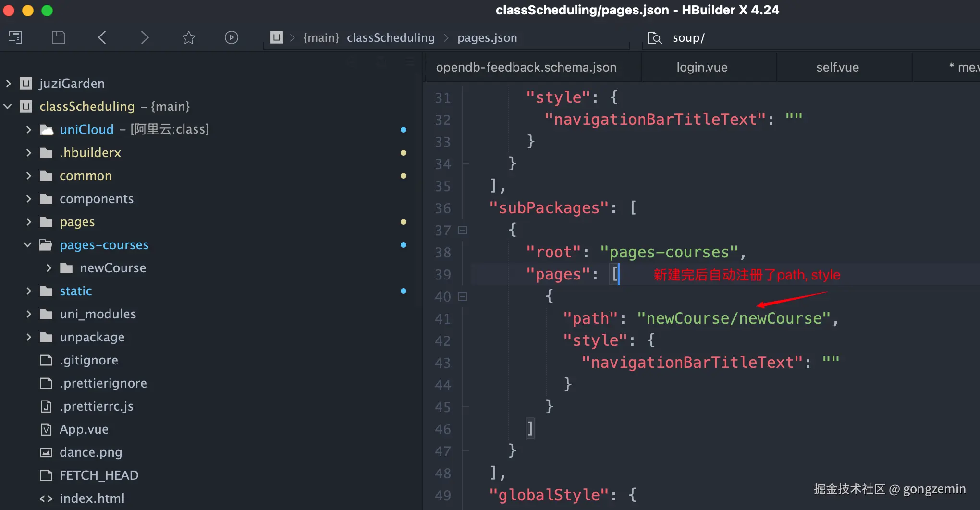Expand the static folder
Viewport: 980px width, 510px height.
(x=28, y=291)
